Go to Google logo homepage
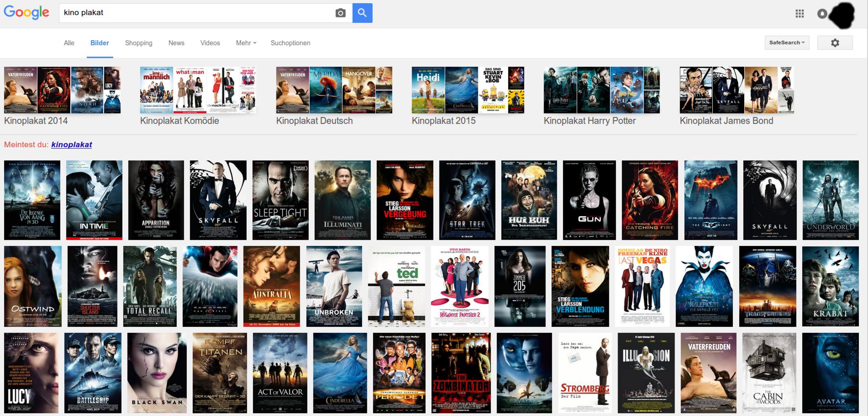 [26, 13]
